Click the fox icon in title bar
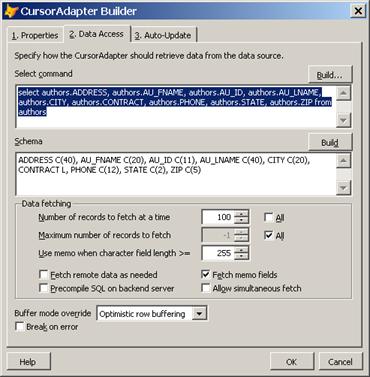Viewport: 370px width, 377px height. point(11,11)
